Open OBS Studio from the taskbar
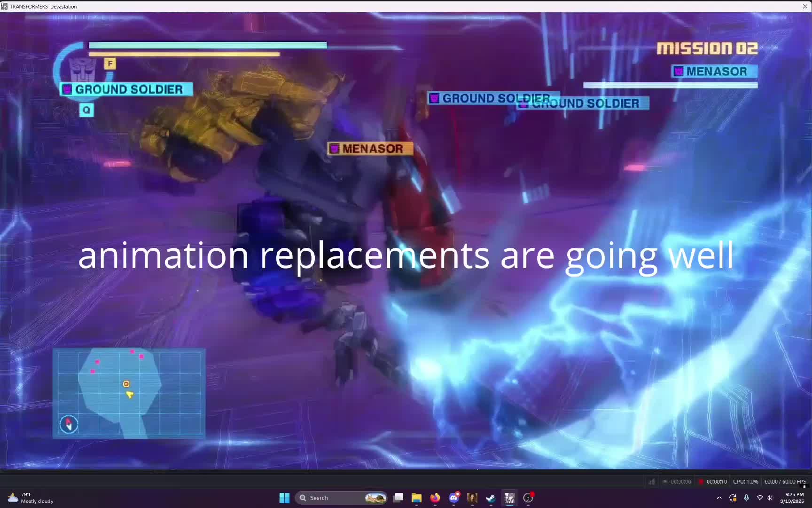The height and width of the screenshot is (508, 812). [528, 498]
